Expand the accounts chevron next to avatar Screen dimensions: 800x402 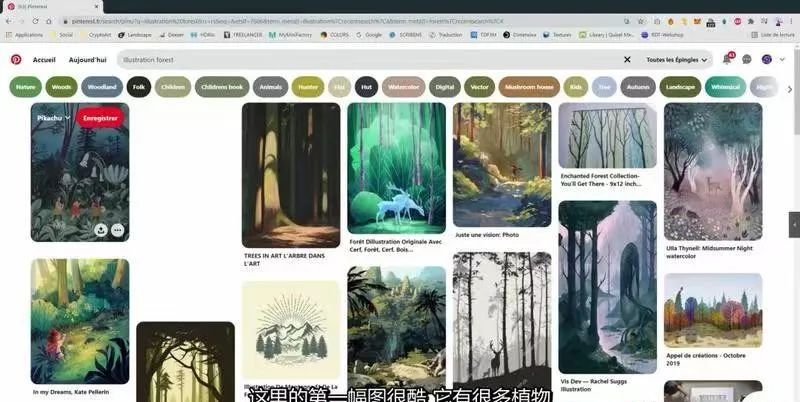[782, 60]
